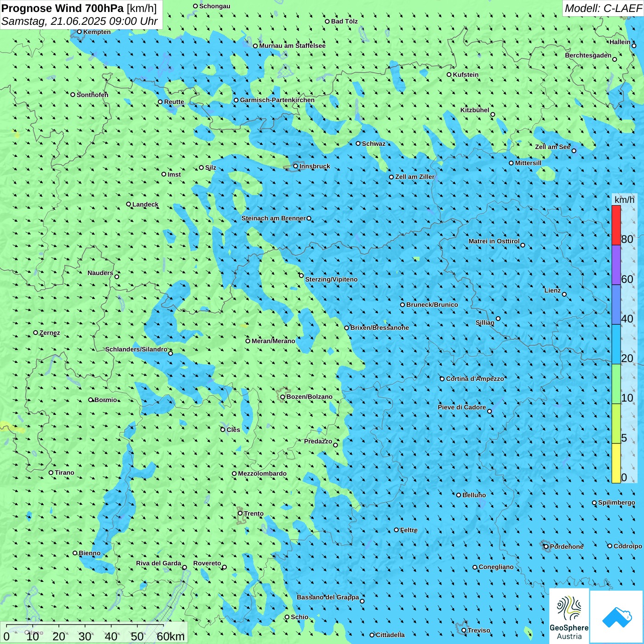Click the Kempten city label

[97, 32]
